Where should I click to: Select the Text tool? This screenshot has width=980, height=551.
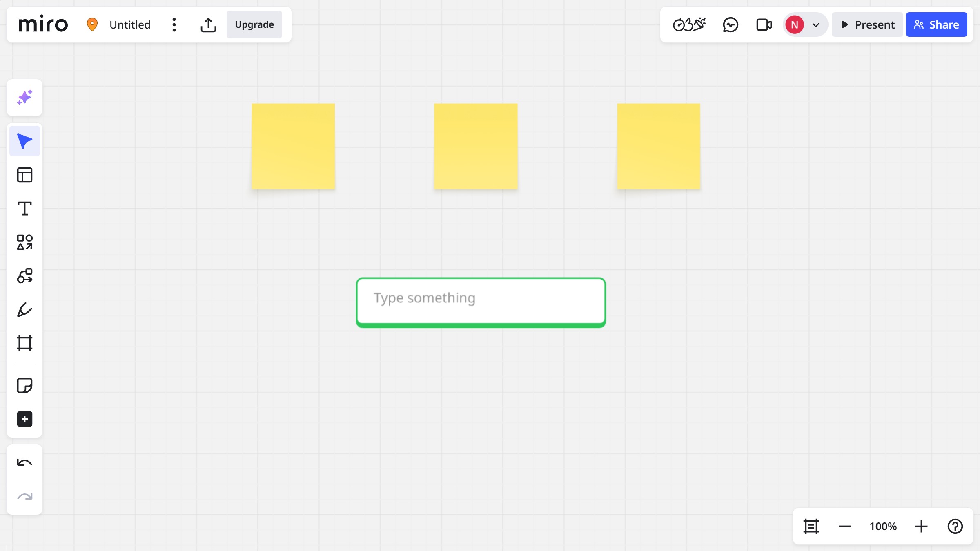(24, 208)
